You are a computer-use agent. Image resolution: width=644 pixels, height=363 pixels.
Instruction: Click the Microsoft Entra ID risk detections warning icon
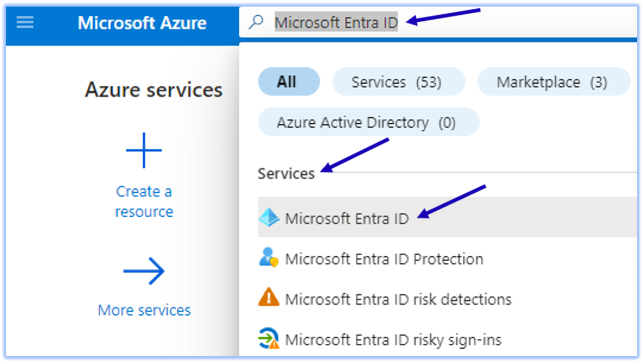coord(270,299)
